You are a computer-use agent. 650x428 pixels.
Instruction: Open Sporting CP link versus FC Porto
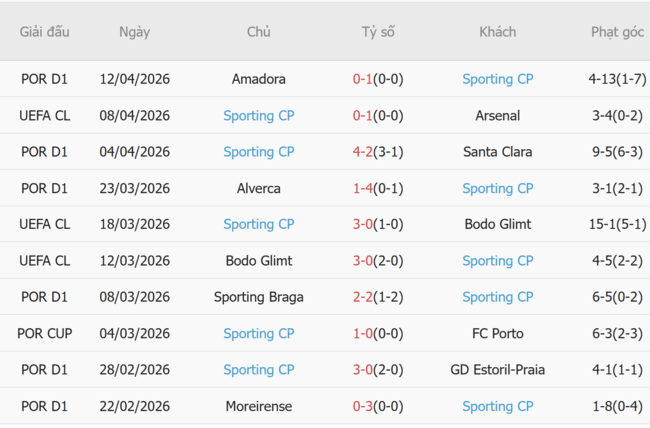click(x=258, y=333)
